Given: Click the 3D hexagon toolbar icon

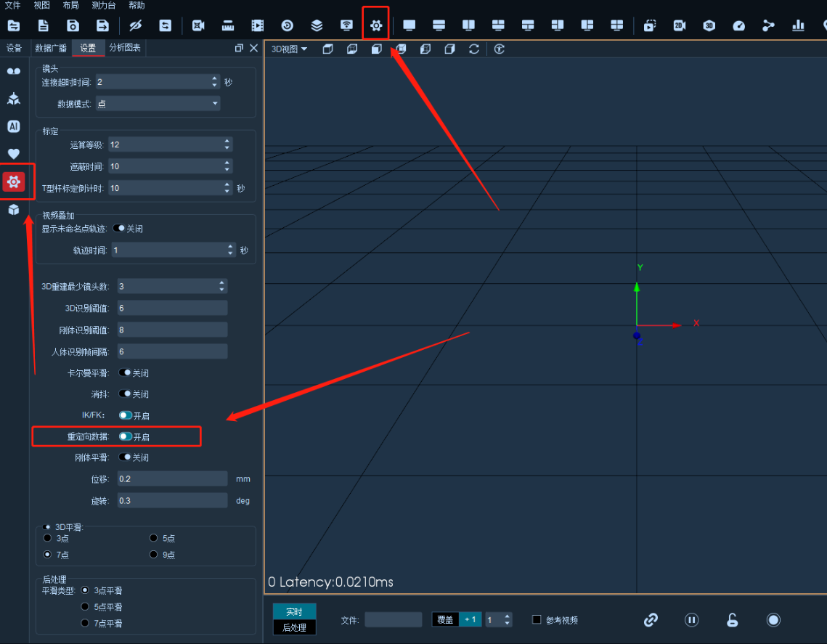Looking at the screenshot, I should (709, 25).
